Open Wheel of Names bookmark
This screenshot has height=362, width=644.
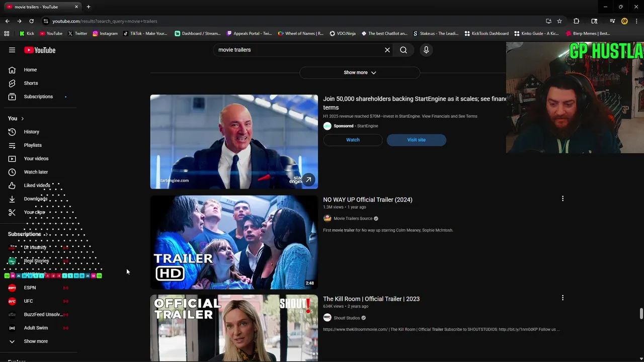pyautogui.click(x=301, y=34)
